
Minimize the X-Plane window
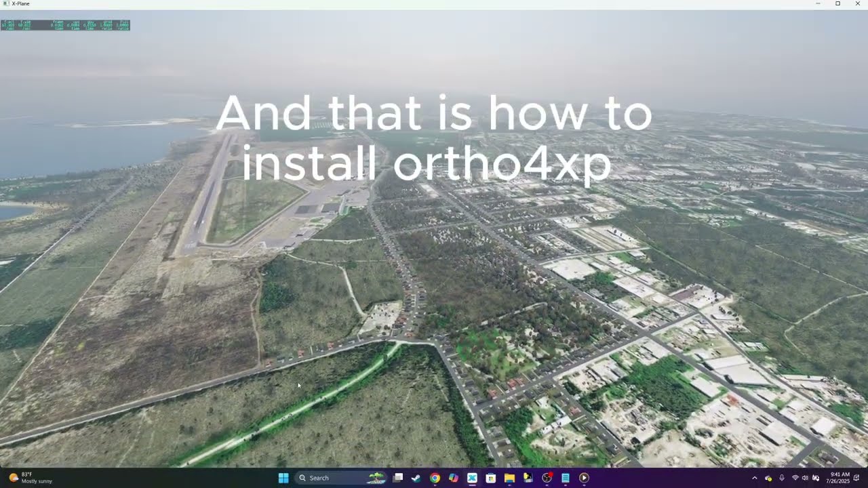[818, 3]
